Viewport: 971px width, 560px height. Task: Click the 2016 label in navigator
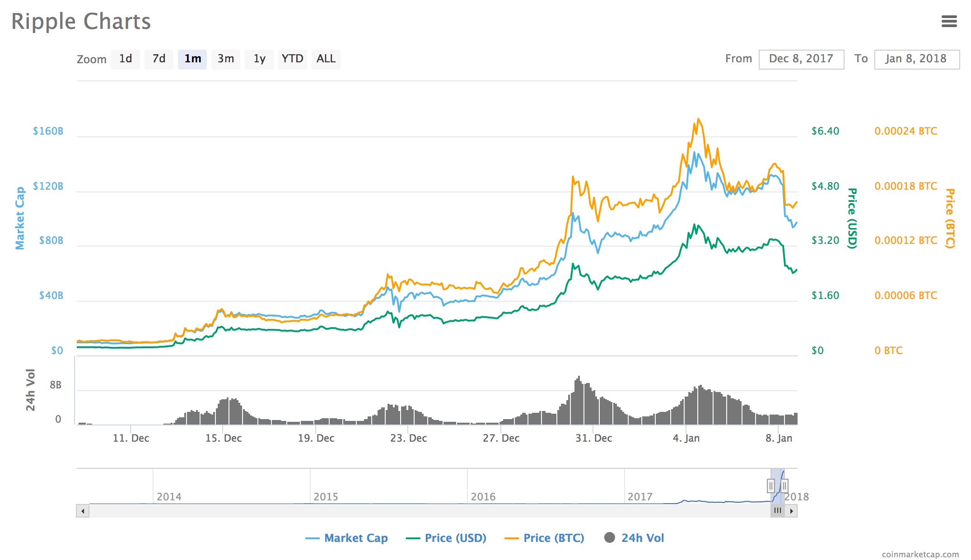coord(483,497)
